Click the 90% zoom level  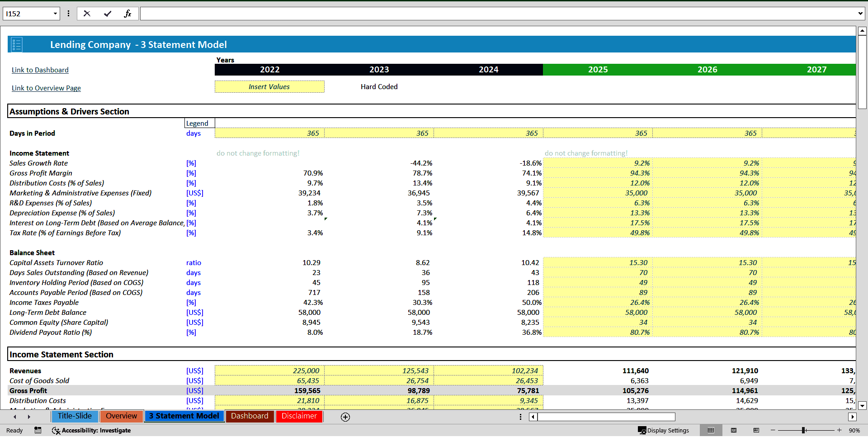coord(854,430)
